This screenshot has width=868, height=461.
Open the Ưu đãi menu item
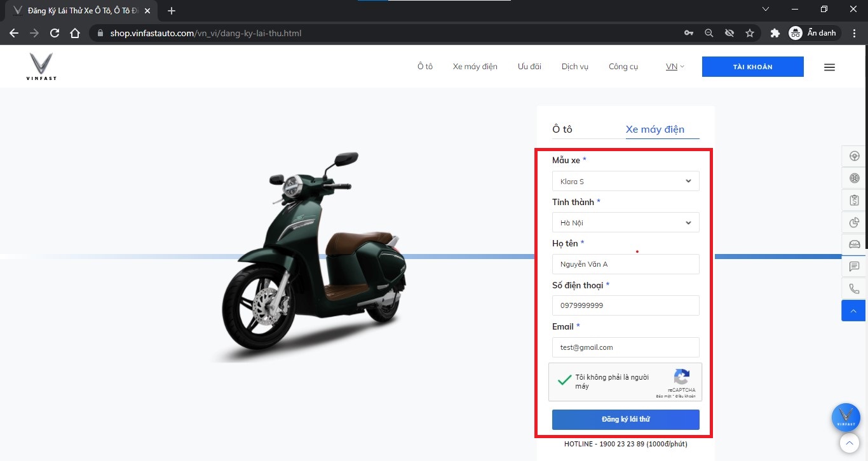coord(529,67)
